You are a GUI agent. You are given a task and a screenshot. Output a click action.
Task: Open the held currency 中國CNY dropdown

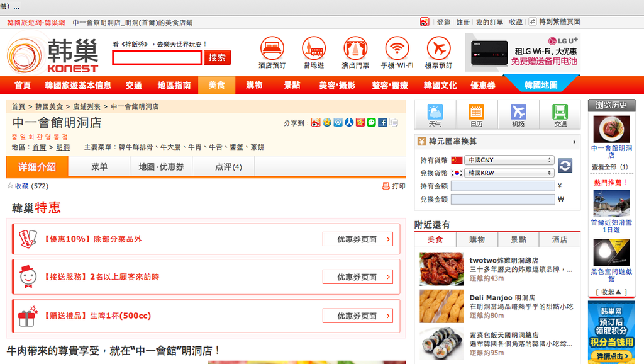click(x=509, y=160)
